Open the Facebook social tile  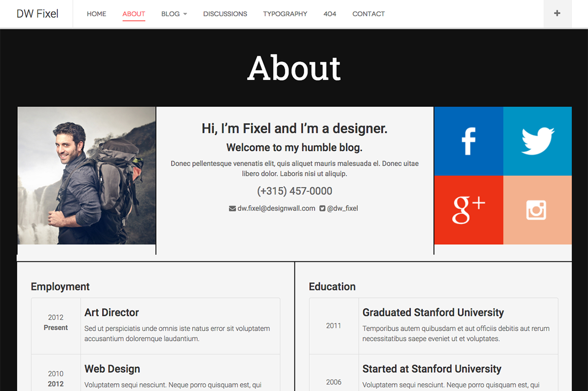click(x=469, y=141)
